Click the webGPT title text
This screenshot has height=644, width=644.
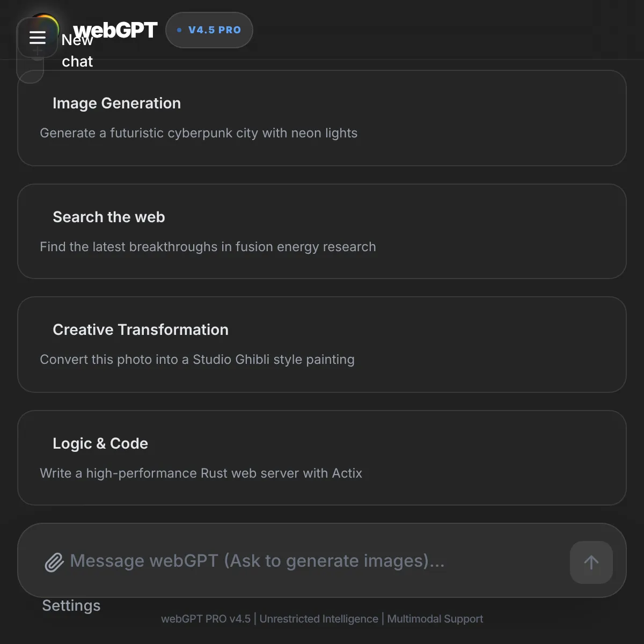tap(115, 30)
